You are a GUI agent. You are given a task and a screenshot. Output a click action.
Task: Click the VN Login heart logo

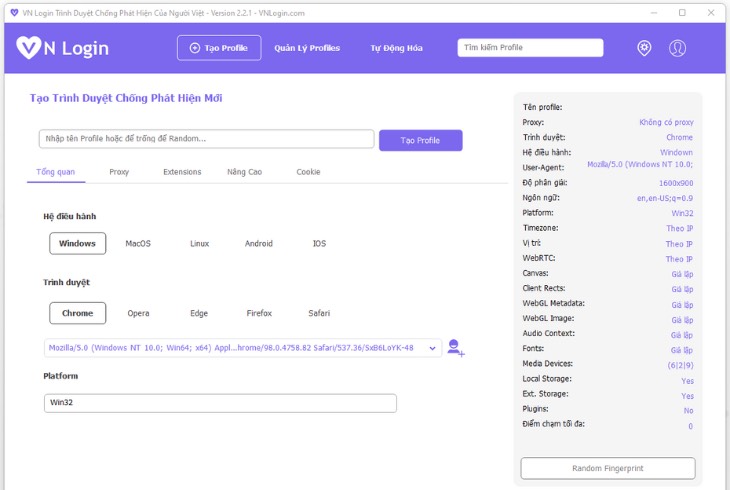(x=29, y=48)
